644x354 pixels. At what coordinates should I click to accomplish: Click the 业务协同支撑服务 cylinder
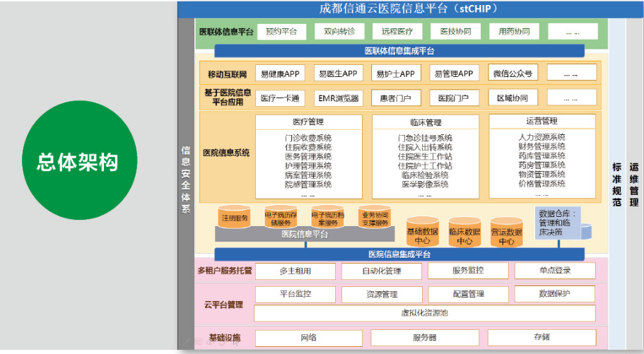pyautogui.click(x=375, y=217)
